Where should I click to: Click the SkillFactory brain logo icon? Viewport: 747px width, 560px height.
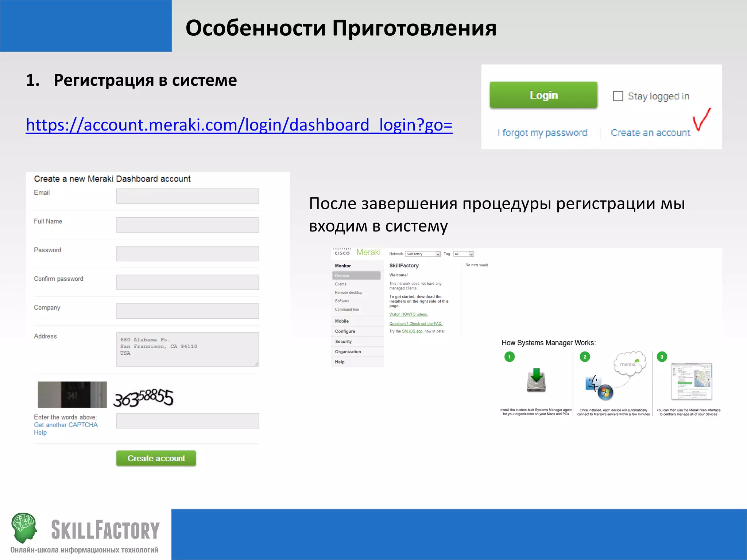click(x=24, y=528)
